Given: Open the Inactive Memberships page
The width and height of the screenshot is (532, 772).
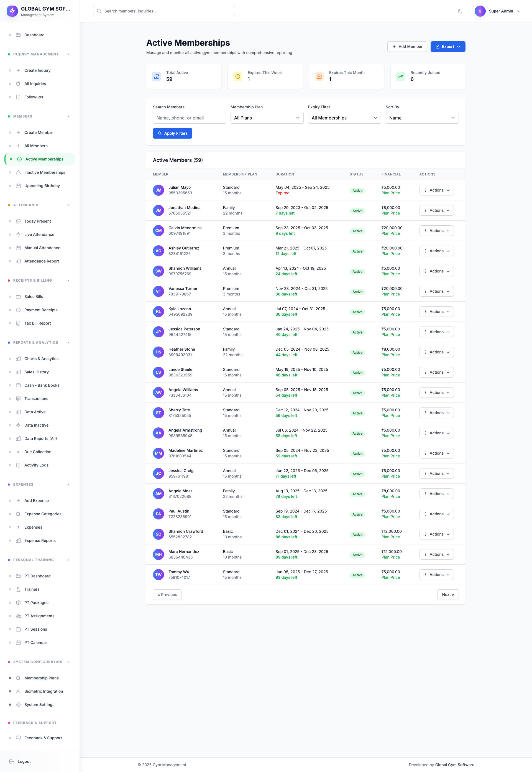Looking at the screenshot, I should point(45,172).
